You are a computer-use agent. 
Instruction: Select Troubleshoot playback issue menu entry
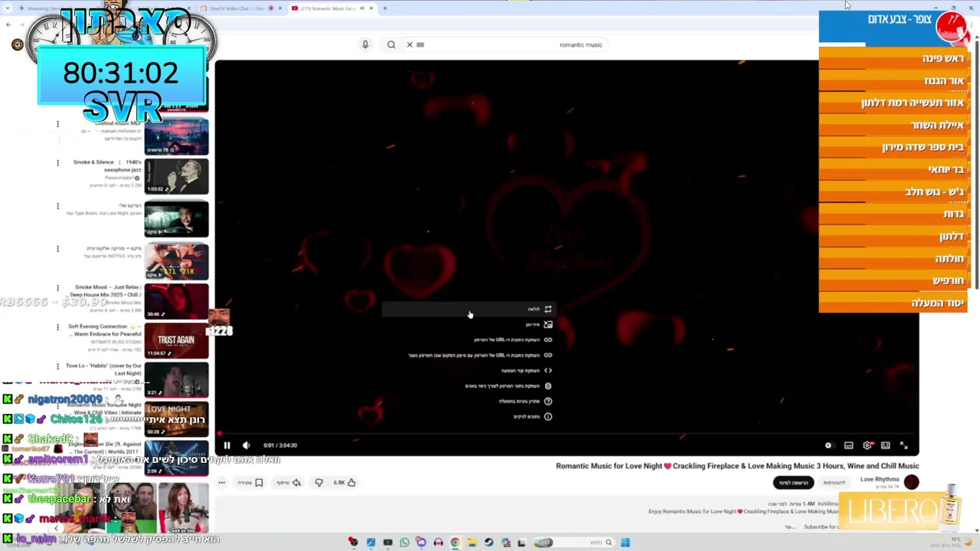(467, 401)
